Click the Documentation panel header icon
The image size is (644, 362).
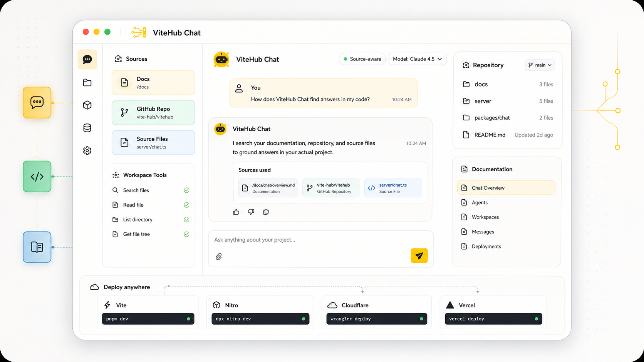[x=465, y=169]
